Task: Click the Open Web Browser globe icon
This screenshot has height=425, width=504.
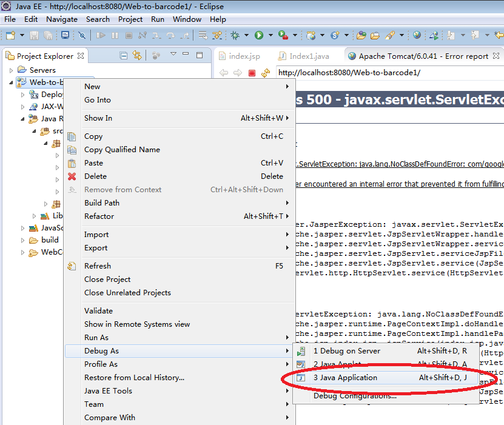Action: point(417,35)
